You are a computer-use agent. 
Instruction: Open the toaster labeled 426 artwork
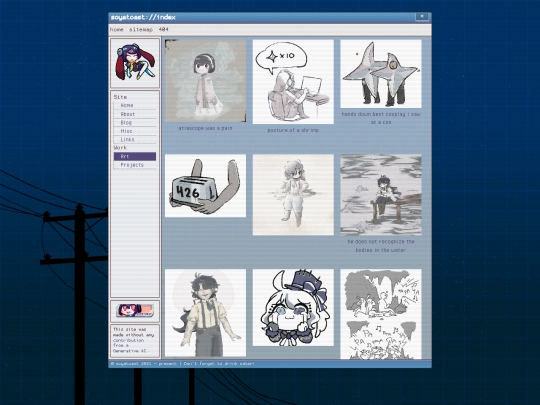click(x=206, y=186)
